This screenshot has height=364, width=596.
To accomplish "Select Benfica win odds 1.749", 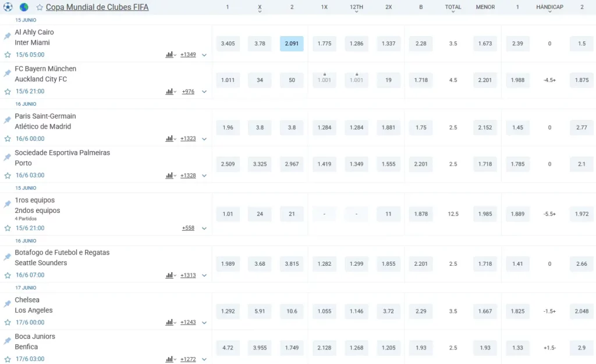I will [x=292, y=348].
